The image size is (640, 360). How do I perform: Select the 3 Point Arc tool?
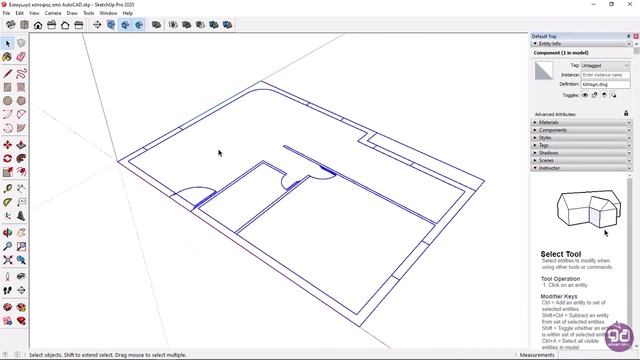pos(7,128)
